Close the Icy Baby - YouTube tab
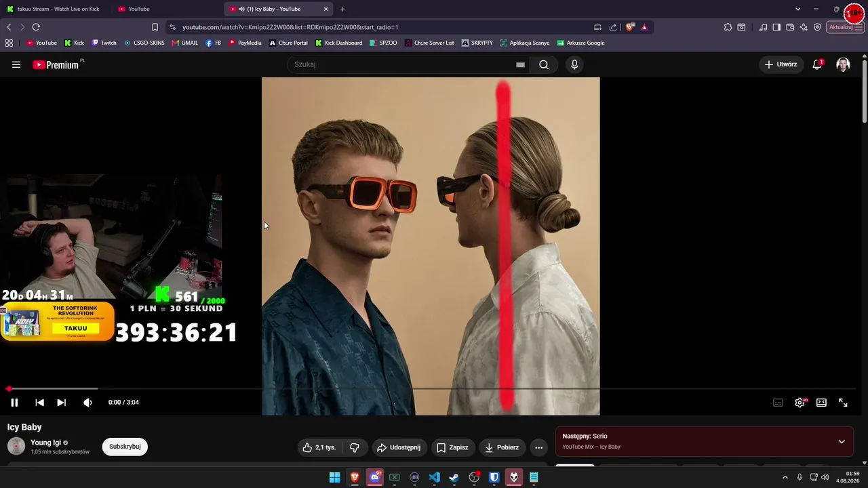This screenshot has height=488, width=868. point(326,9)
